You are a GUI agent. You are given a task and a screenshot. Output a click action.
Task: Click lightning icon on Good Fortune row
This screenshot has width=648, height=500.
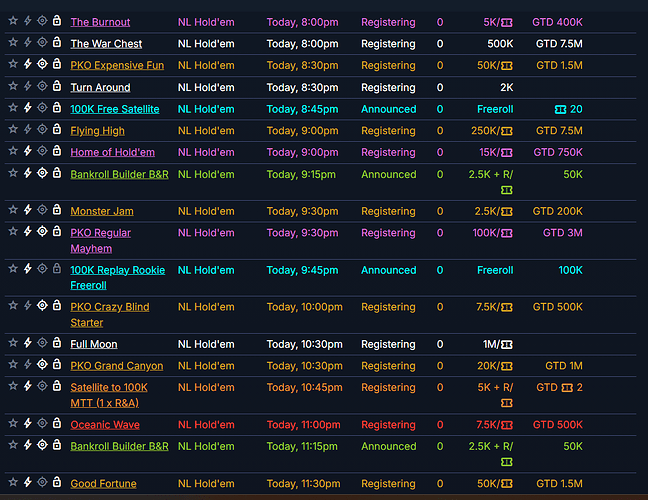28,482
